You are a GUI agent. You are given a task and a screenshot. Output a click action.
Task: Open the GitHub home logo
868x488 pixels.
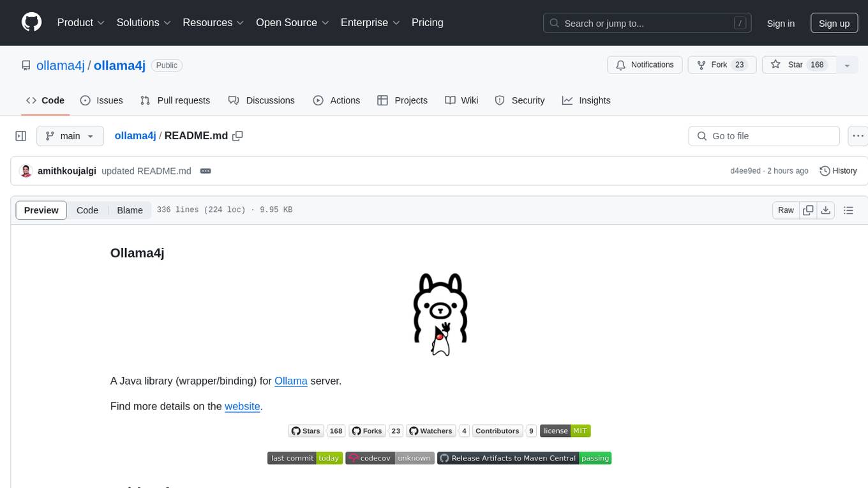32,22
